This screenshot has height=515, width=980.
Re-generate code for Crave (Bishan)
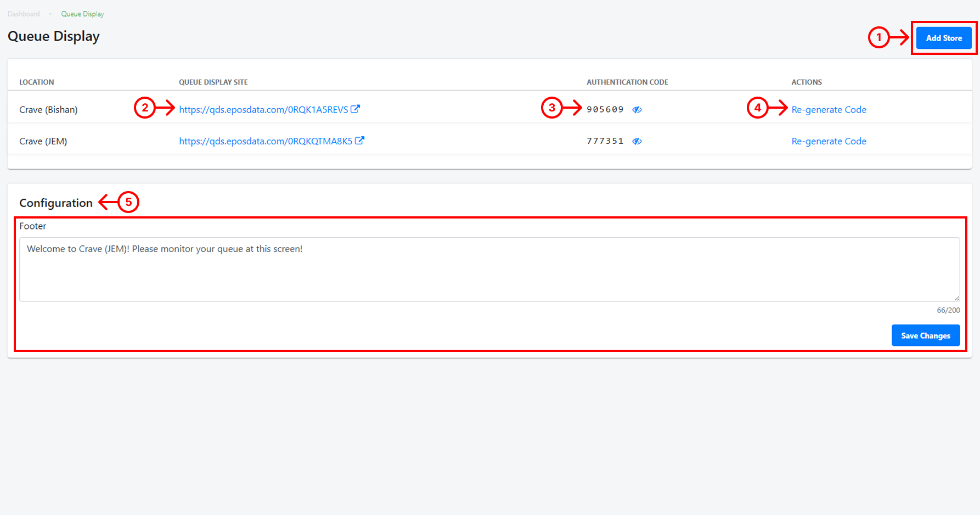click(x=829, y=109)
